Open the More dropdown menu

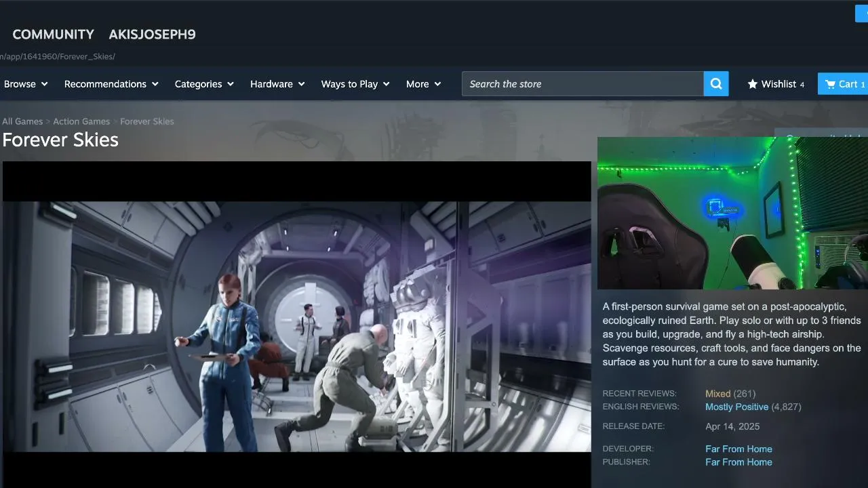click(423, 84)
